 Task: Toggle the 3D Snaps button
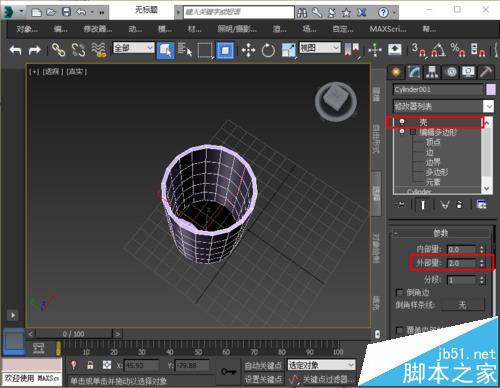pos(418,50)
